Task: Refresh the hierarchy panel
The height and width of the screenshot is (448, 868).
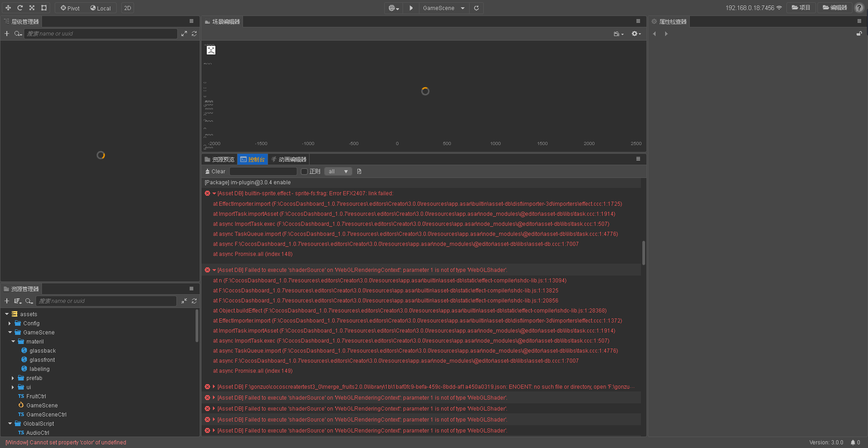Action: pyautogui.click(x=194, y=34)
